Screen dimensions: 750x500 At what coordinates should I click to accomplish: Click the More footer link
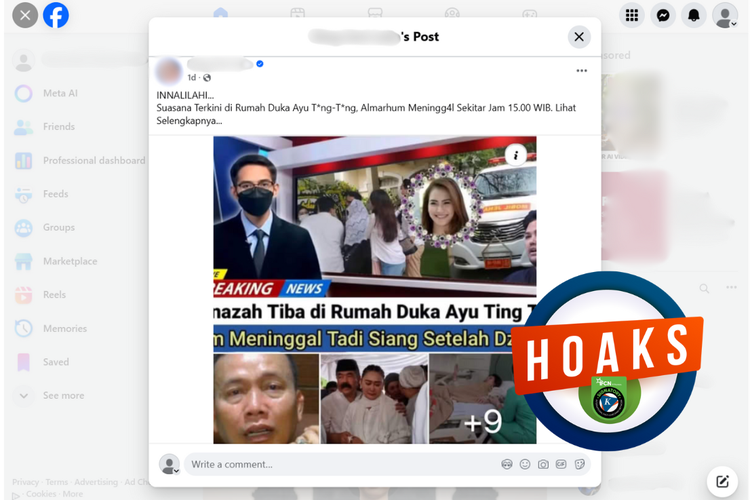73,494
